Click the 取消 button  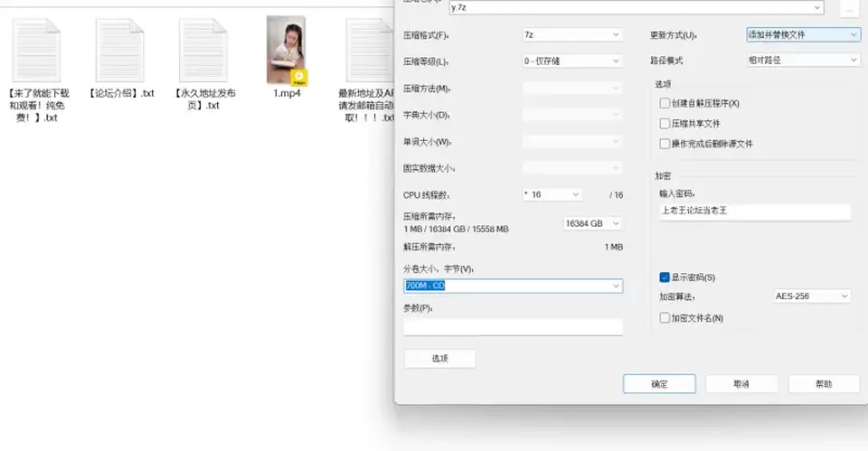741,384
